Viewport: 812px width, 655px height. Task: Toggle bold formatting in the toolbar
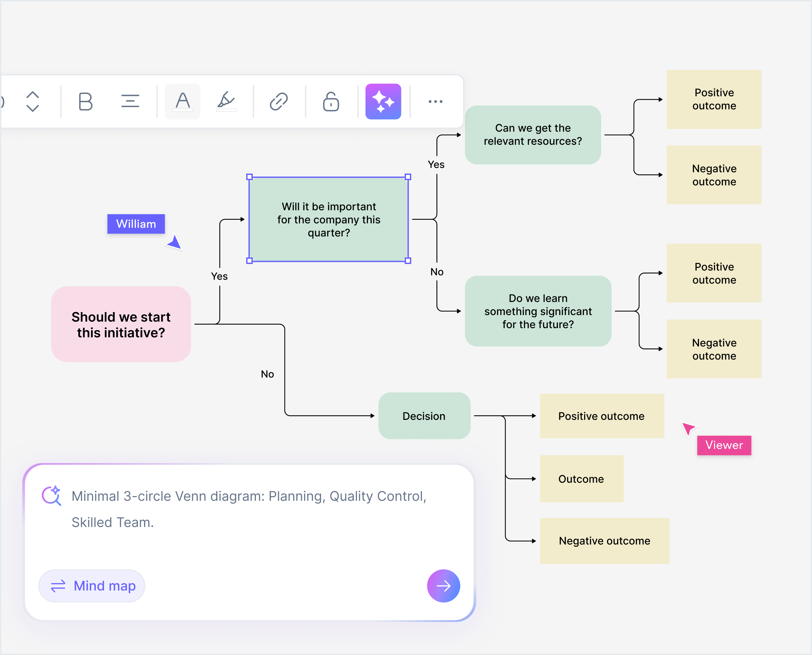(85, 102)
